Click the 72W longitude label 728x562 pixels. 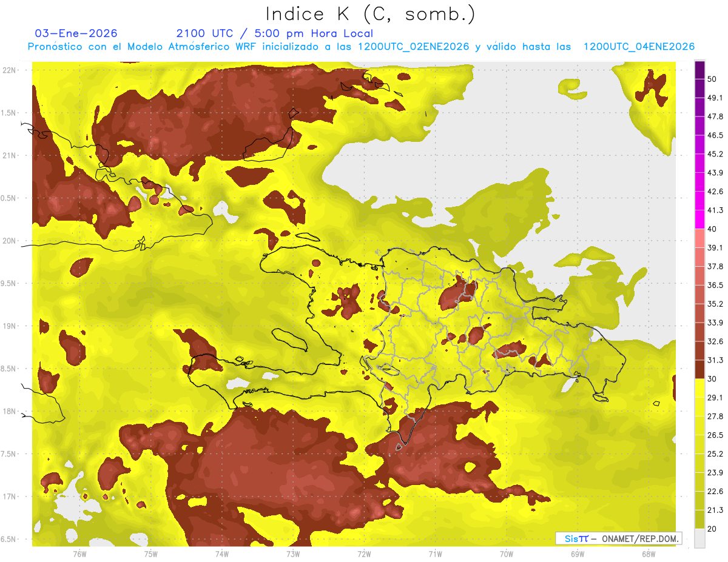[x=364, y=554]
